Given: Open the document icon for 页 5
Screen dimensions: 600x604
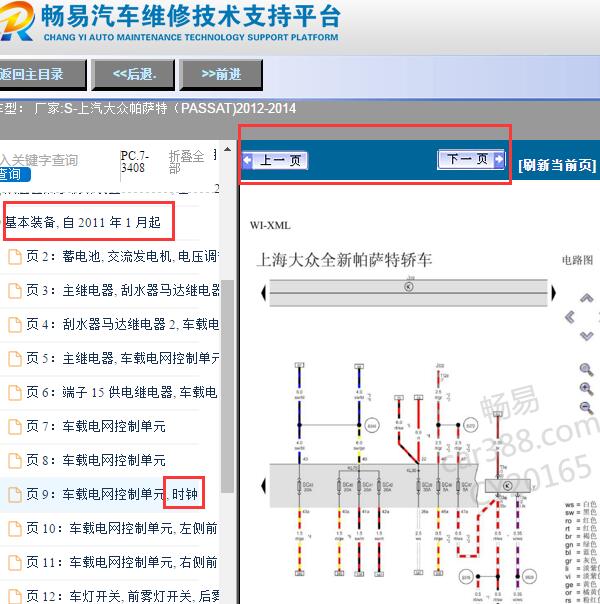Looking at the screenshot, I should [x=15, y=358].
